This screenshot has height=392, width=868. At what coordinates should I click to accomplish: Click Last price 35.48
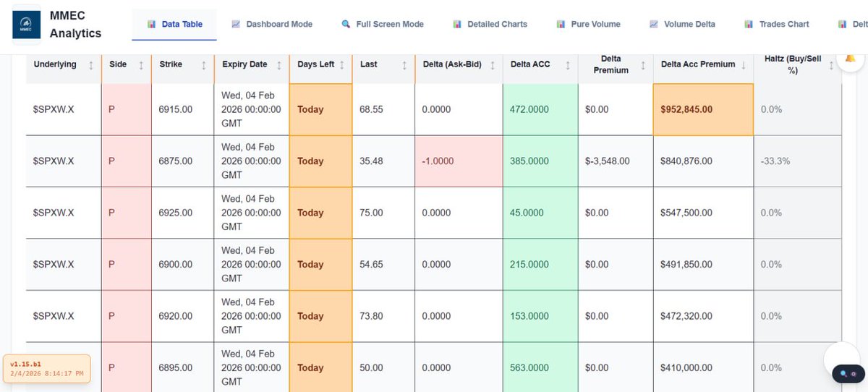pyautogui.click(x=371, y=161)
